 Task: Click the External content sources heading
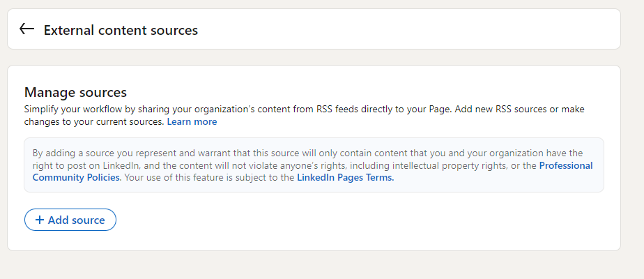coord(121,31)
